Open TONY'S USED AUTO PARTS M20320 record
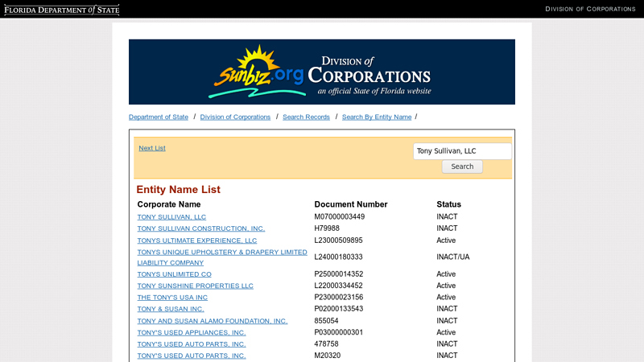 pyautogui.click(x=192, y=356)
